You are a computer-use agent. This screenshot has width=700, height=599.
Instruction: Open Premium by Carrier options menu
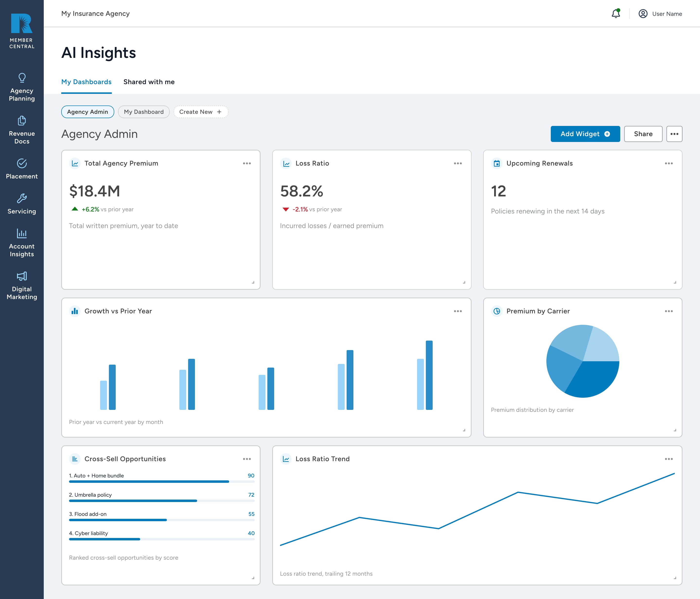coord(669,311)
